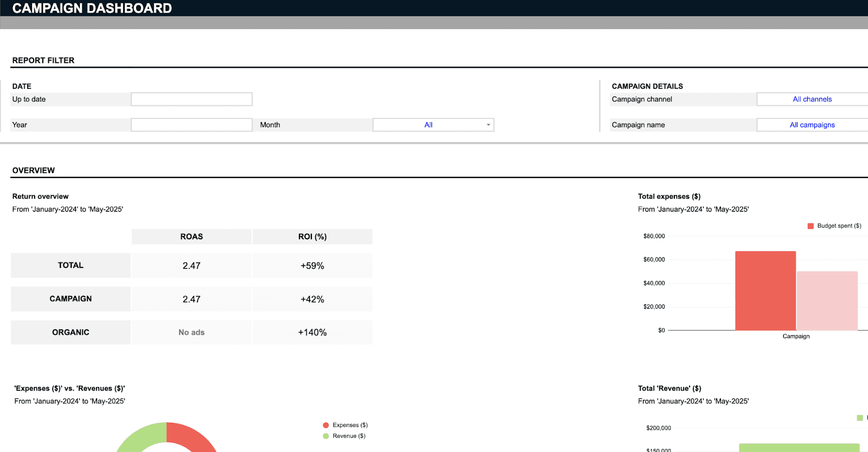Click the 'Total expenses ($)' chart title
Viewport: 868px width, 452px height.
coord(669,196)
